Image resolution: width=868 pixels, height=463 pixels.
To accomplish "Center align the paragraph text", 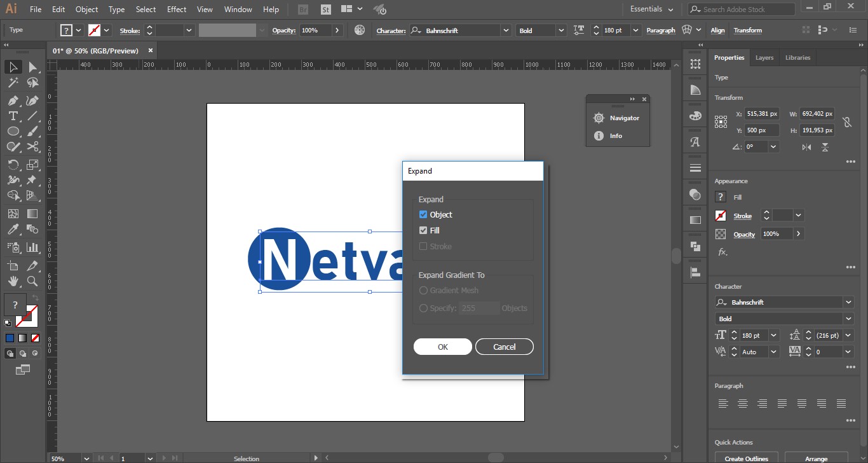I will tap(743, 403).
